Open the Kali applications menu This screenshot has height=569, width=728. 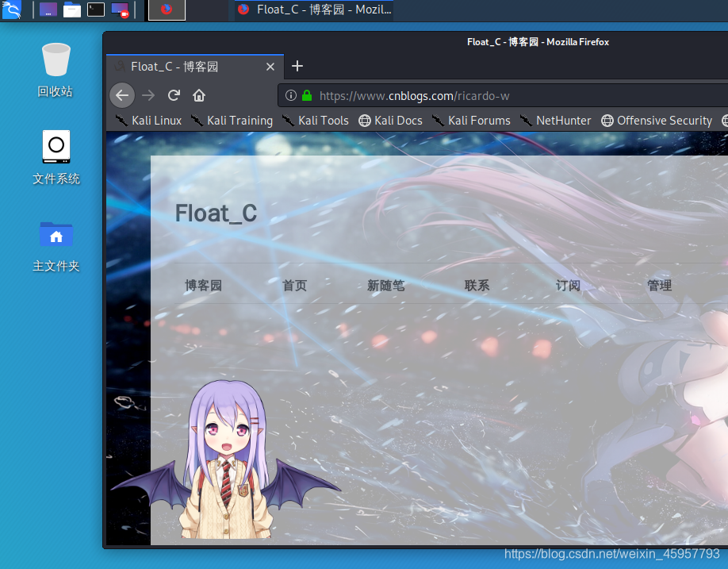click(13, 10)
